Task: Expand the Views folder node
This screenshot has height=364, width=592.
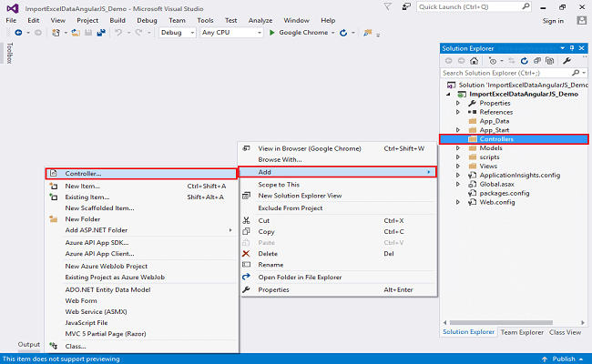Action: point(458,166)
